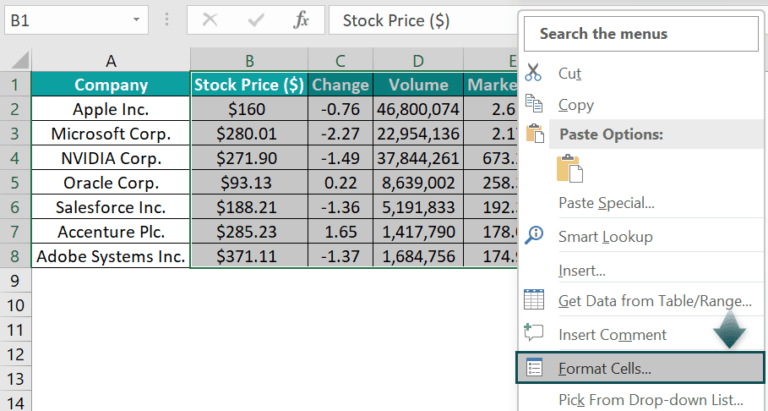This screenshot has width=768, height=411.
Task: Click the Search the menus field
Action: click(x=641, y=34)
